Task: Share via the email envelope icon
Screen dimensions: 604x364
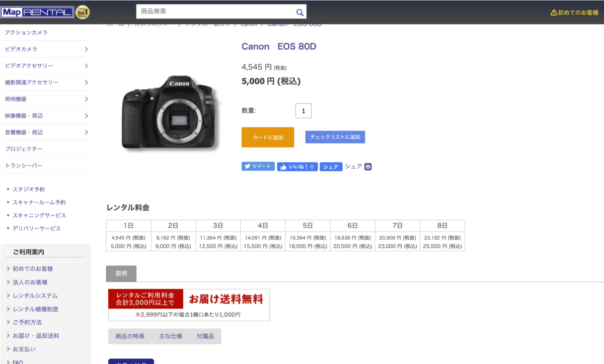Action: click(x=368, y=167)
